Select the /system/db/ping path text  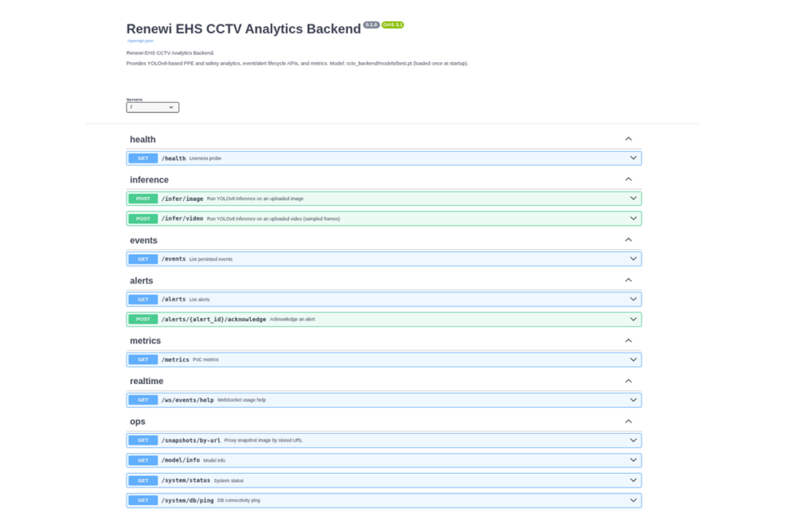187,501
